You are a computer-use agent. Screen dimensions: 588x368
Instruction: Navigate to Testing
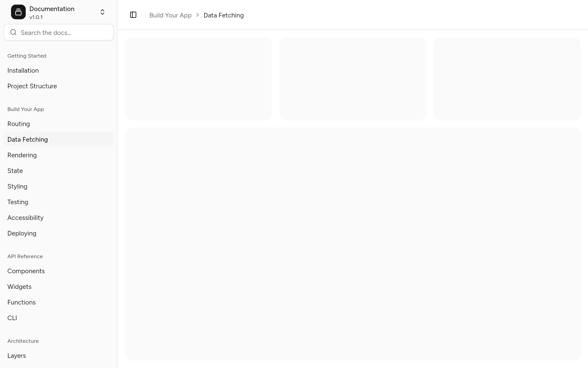click(x=58, y=202)
